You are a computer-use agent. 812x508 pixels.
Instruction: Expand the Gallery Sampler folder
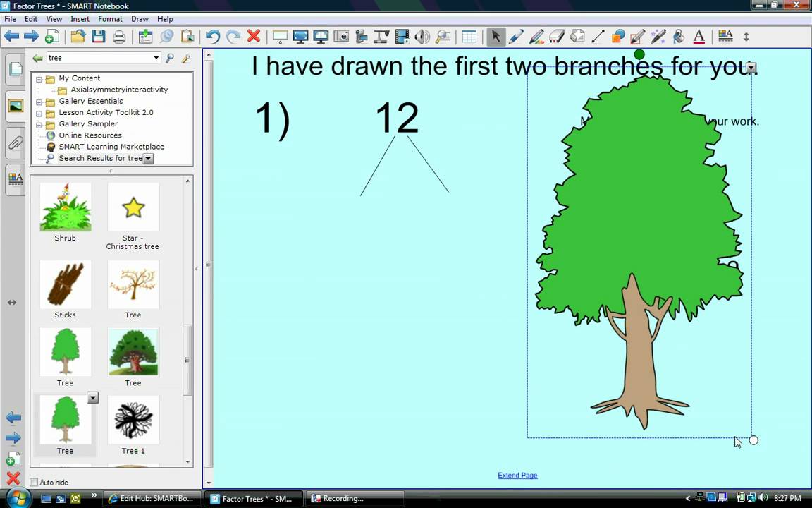coord(39,125)
